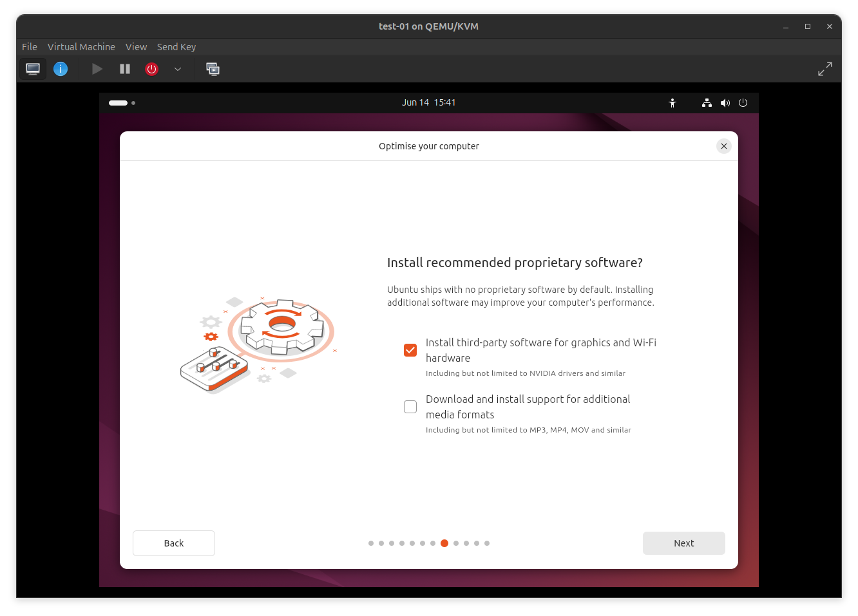
Task: Uncheck third-party software for graphics and Wi-Fi
Action: click(410, 350)
